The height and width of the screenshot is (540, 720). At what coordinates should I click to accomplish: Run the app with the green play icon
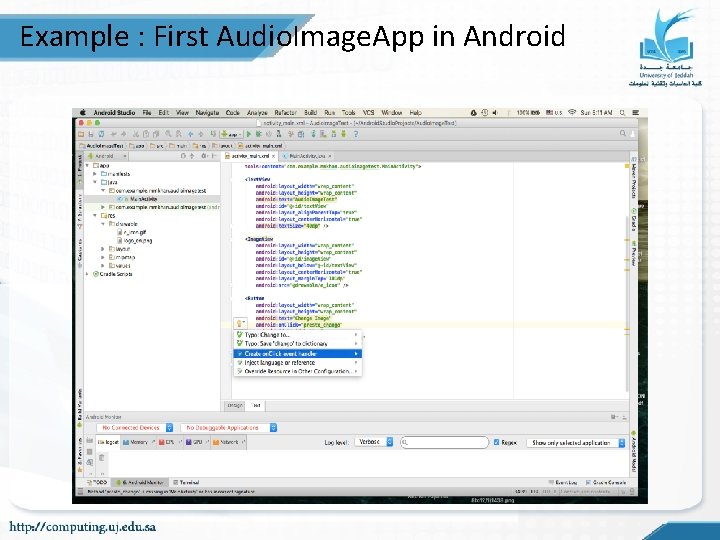click(x=248, y=134)
